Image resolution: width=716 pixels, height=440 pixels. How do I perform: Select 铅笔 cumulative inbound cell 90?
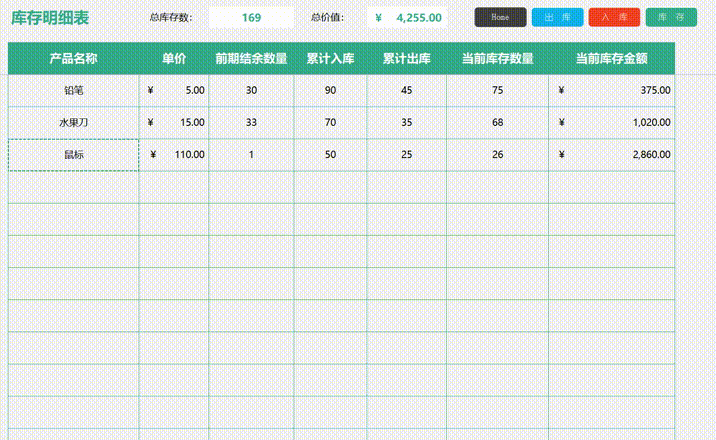click(x=330, y=90)
